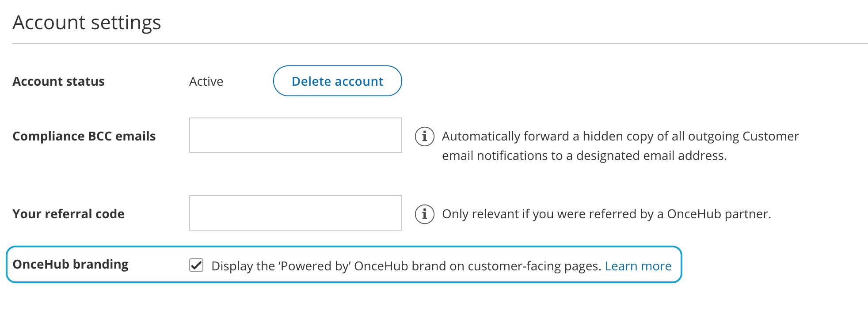
Task: Click into the Your referral code text box
Action: tap(295, 213)
